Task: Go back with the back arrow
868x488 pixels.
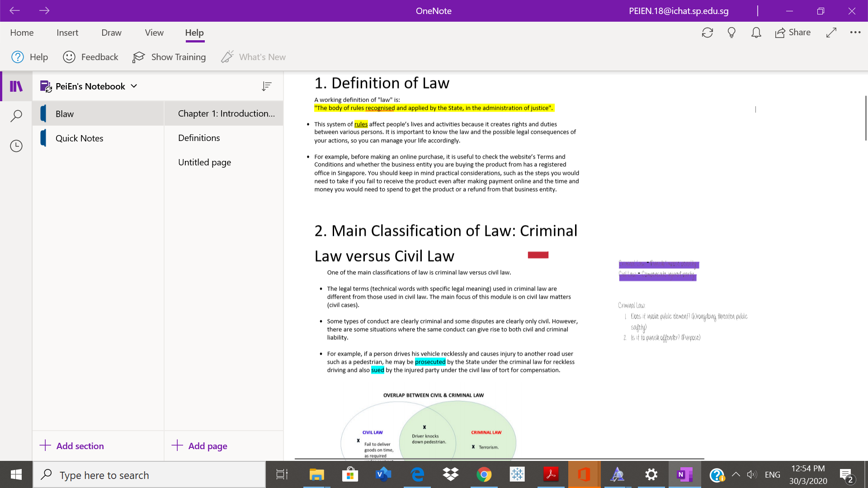Action: pos(14,11)
